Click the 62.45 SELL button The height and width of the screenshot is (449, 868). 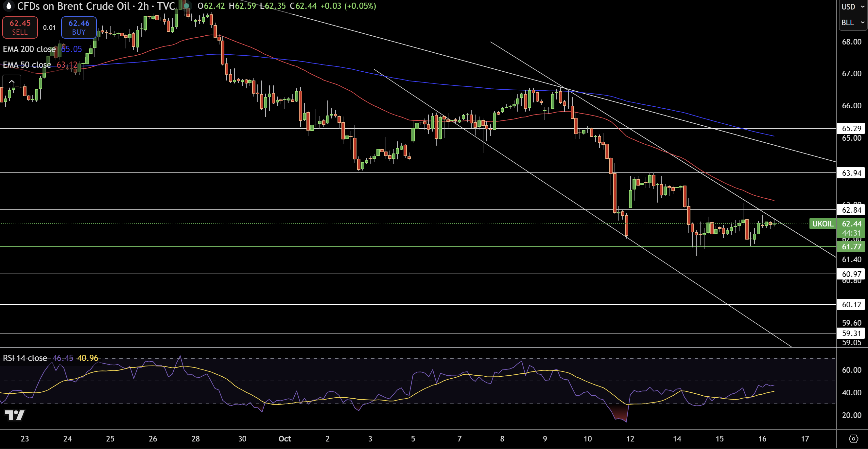pyautogui.click(x=20, y=27)
